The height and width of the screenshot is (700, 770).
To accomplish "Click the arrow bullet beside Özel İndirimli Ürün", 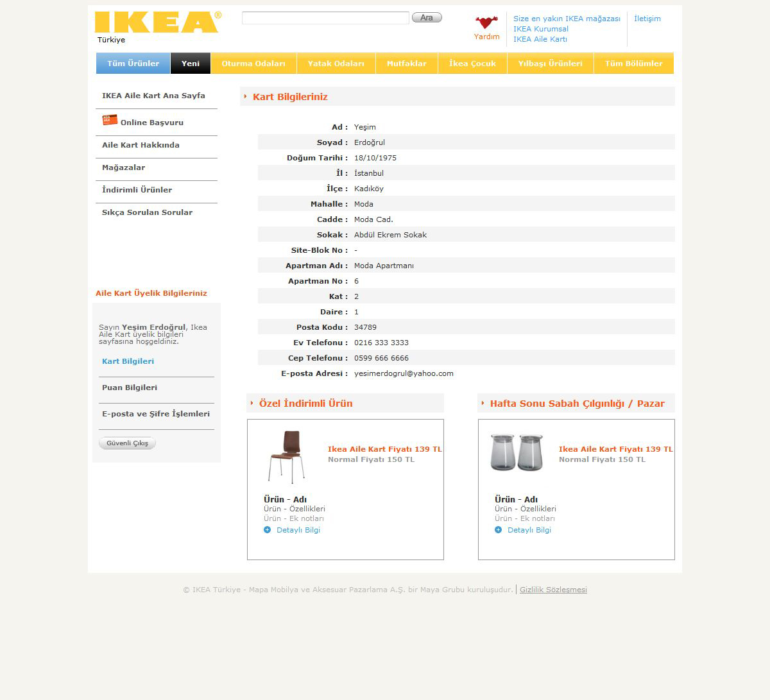I will (252, 403).
